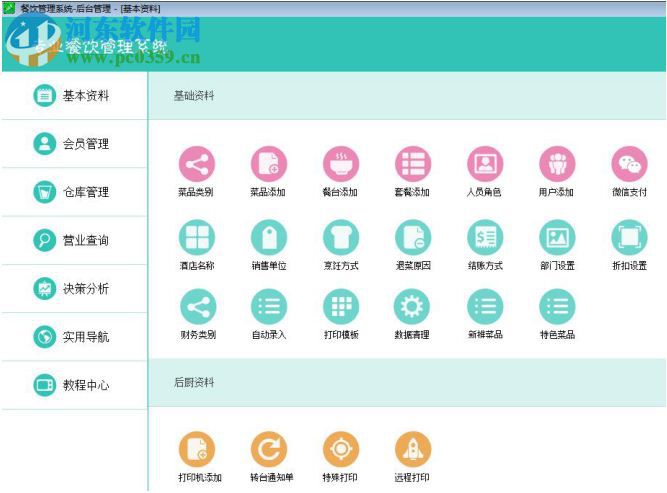
Task: Click the 远程打印 label text
Action: tap(412, 477)
